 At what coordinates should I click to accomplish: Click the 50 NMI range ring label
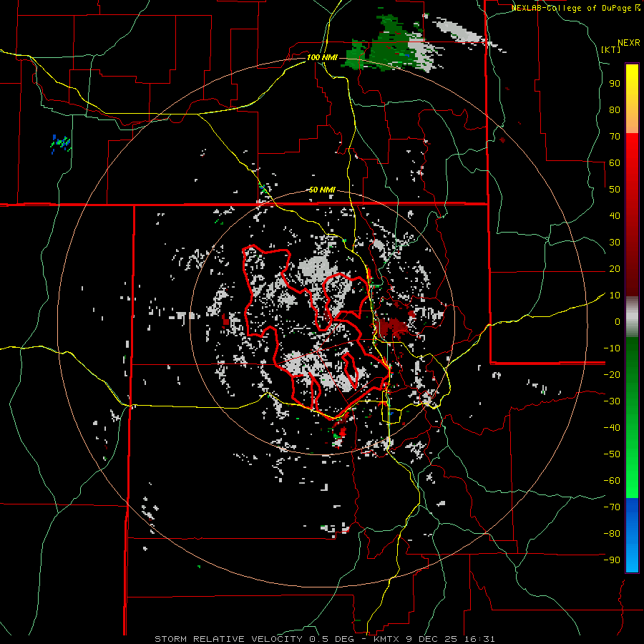[x=321, y=190]
